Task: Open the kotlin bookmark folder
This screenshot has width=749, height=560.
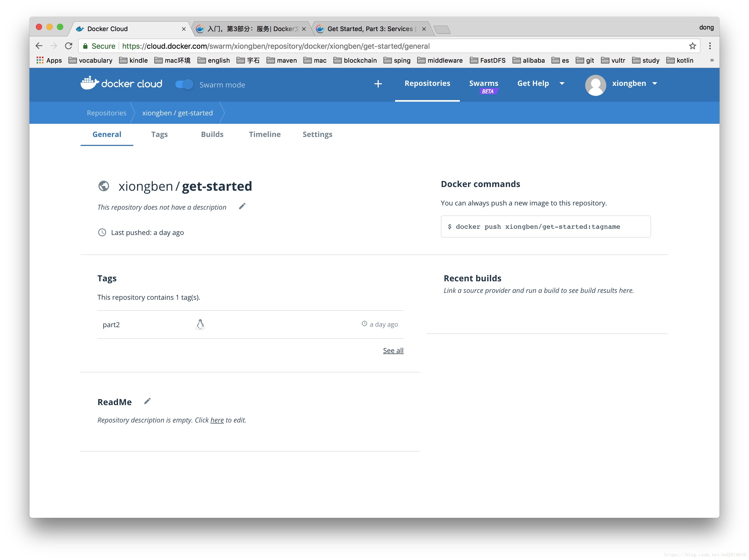Action: [679, 60]
